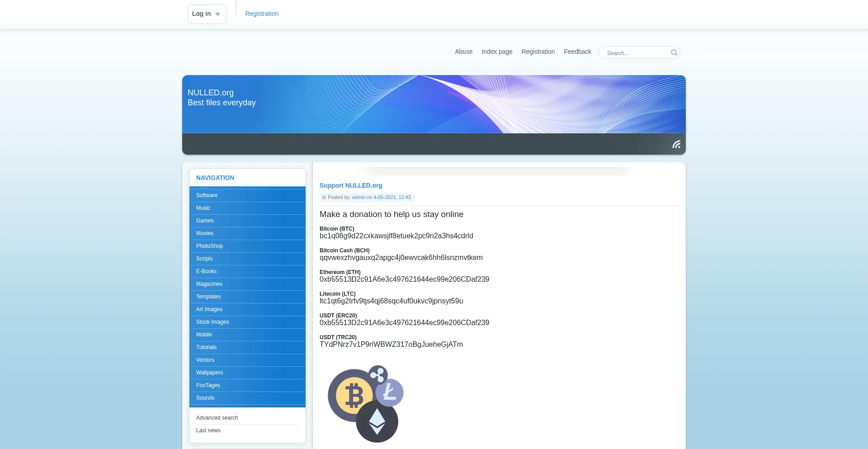The height and width of the screenshot is (449, 868).
Task: Open the Support NULLED.org post title
Action: point(351,185)
